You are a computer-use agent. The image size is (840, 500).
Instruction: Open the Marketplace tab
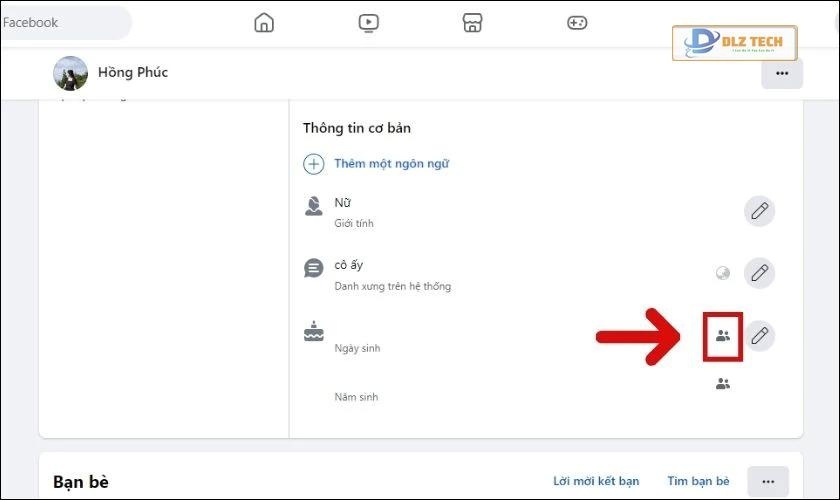point(472,23)
